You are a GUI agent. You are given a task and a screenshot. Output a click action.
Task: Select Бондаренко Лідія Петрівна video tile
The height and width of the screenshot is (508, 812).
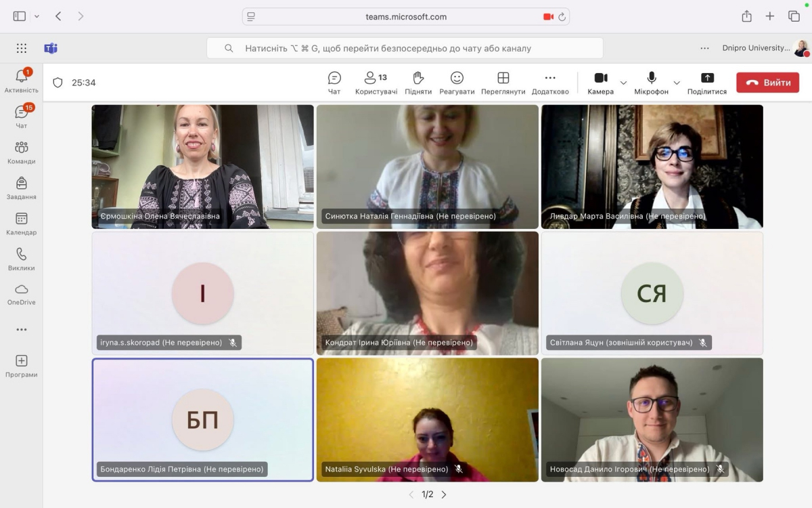click(202, 419)
